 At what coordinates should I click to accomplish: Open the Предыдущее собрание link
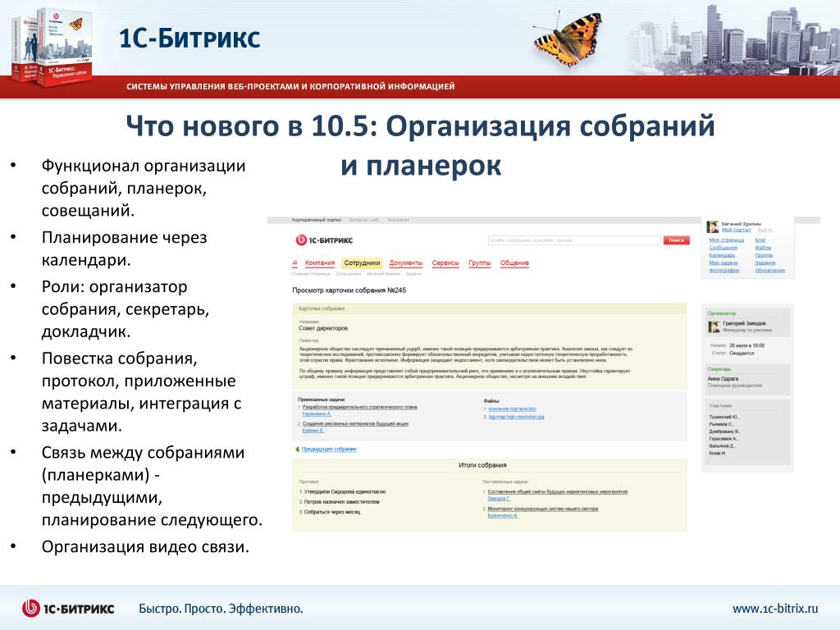tap(329, 450)
